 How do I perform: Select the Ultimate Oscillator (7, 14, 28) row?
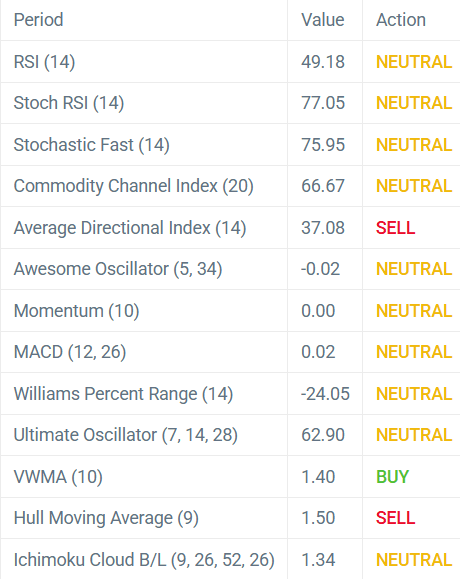click(230, 435)
